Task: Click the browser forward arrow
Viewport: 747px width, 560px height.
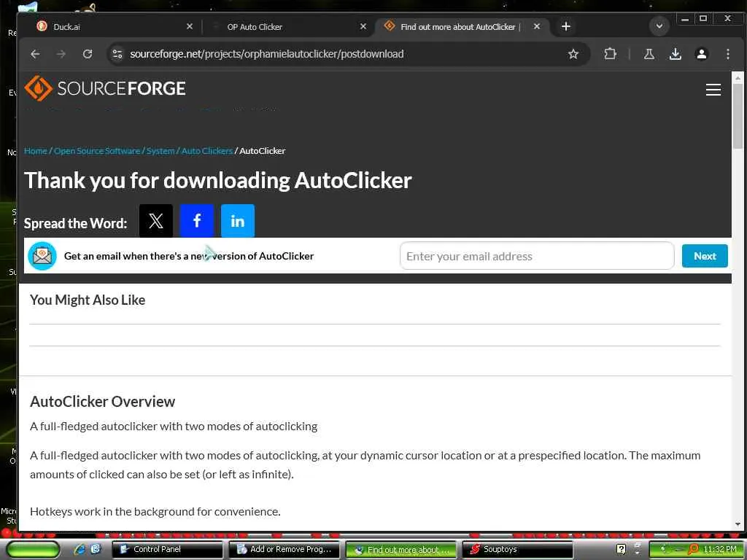Action: (x=61, y=54)
